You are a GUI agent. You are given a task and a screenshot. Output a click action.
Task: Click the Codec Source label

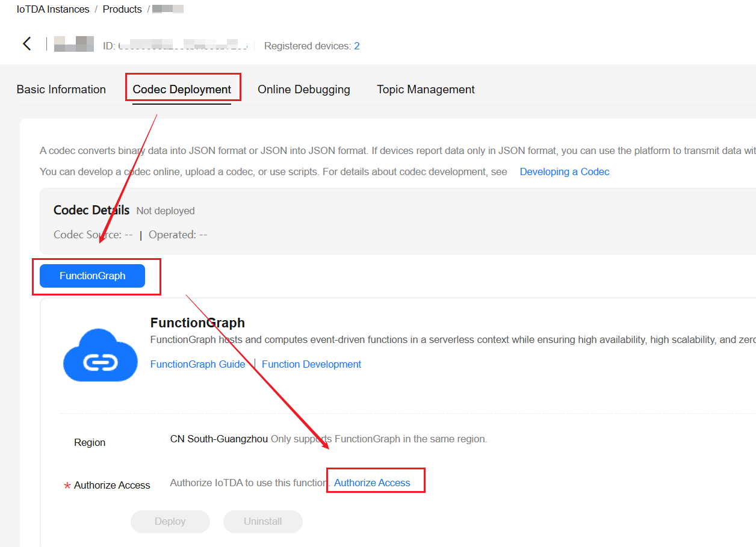coord(87,235)
